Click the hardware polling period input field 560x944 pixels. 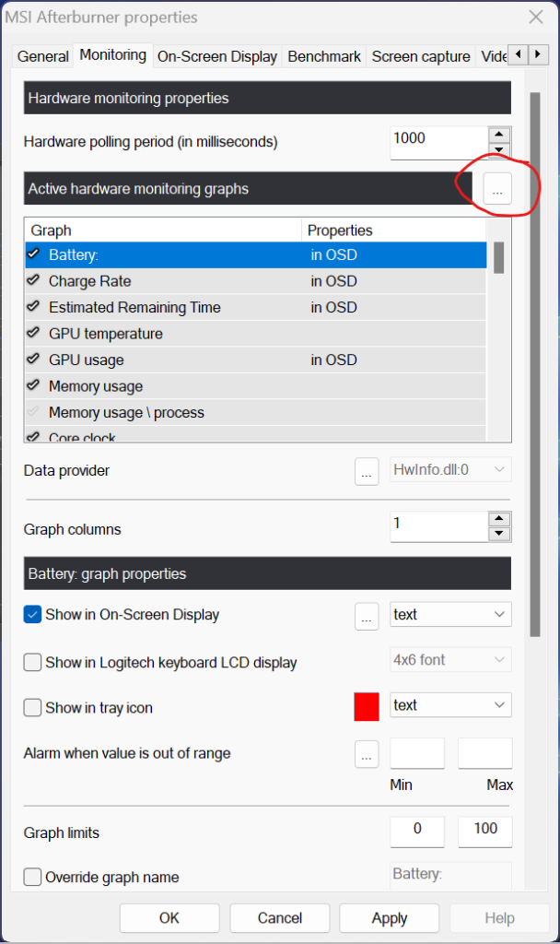click(x=439, y=143)
